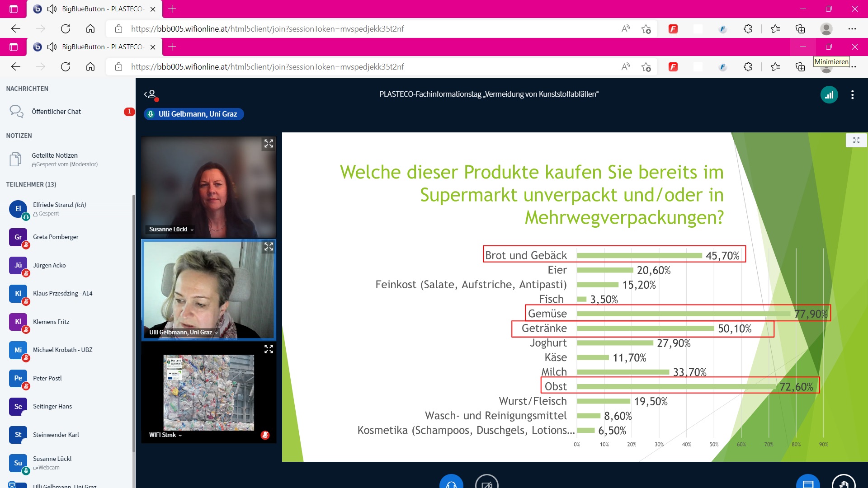Click the WIFI Stmk plastic waste thumbnail
The image size is (868, 488).
point(208,392)
